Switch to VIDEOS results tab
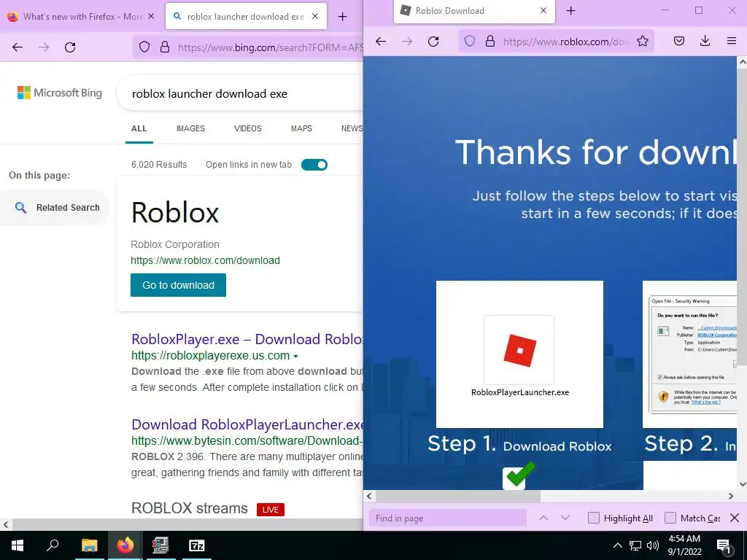 click(x=248, y=128)
